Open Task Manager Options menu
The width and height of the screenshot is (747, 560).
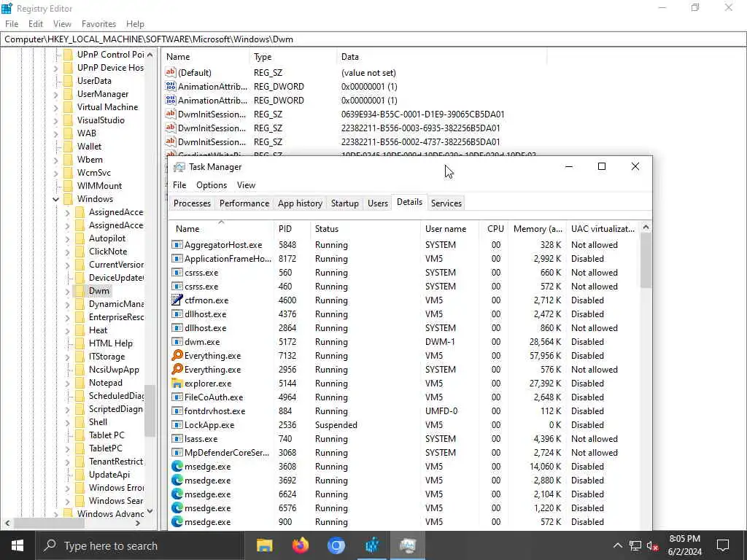pos(212,185)
